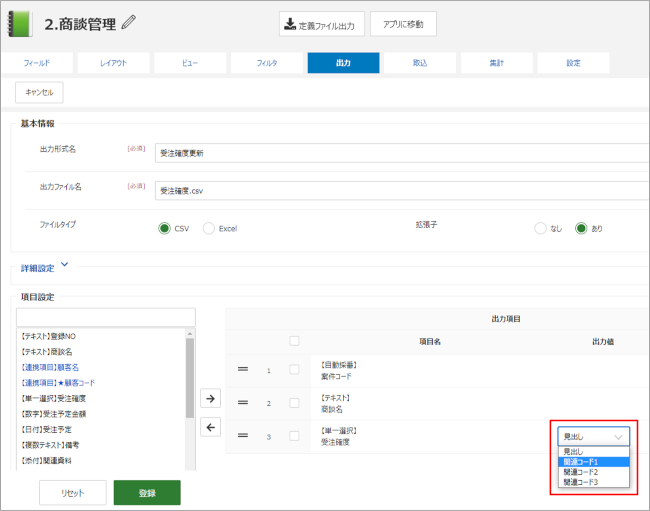Switch to the 取込 tab
650x511 pixels.
coord(420,63)
